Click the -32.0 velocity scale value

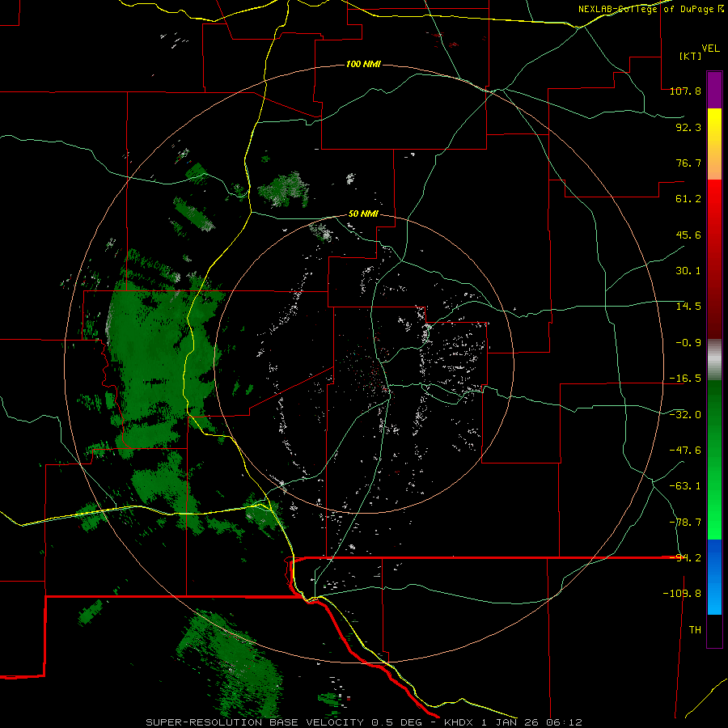(685, 415)
